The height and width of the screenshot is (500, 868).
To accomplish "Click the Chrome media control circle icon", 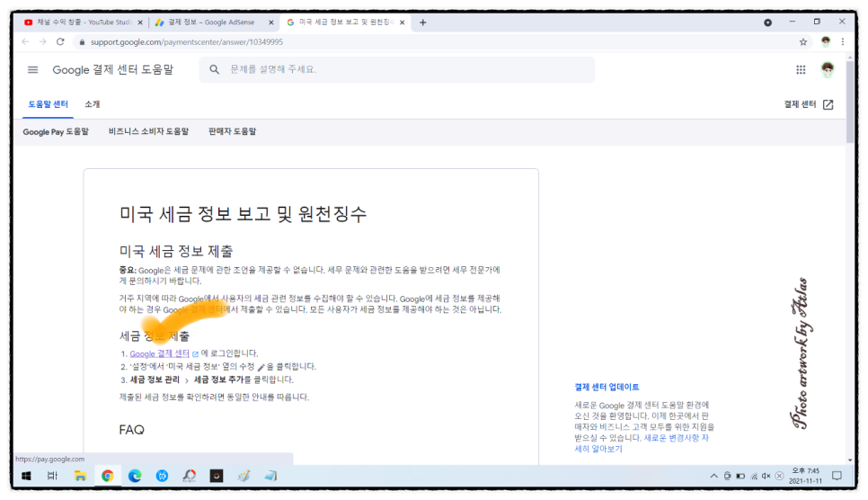I will tap(767, 22).
